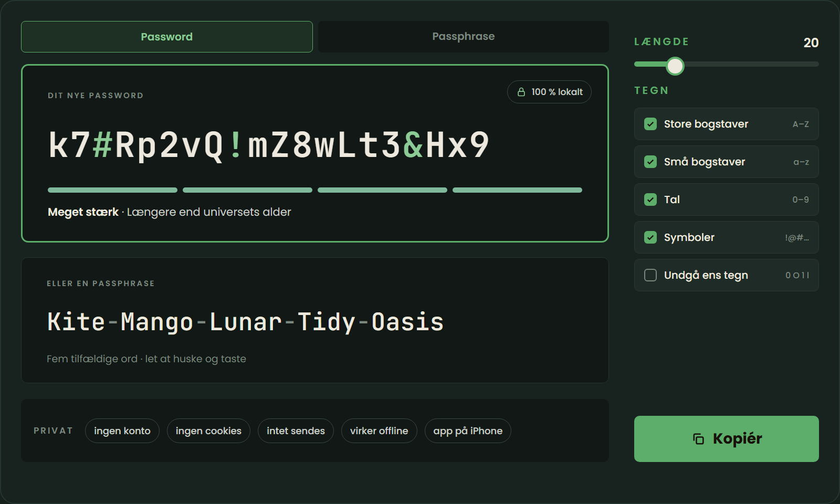The width and height of the screenshot is (840, 504).
Task: Click the lock icon beside 100 % lokalt
Action: point(521,92)
